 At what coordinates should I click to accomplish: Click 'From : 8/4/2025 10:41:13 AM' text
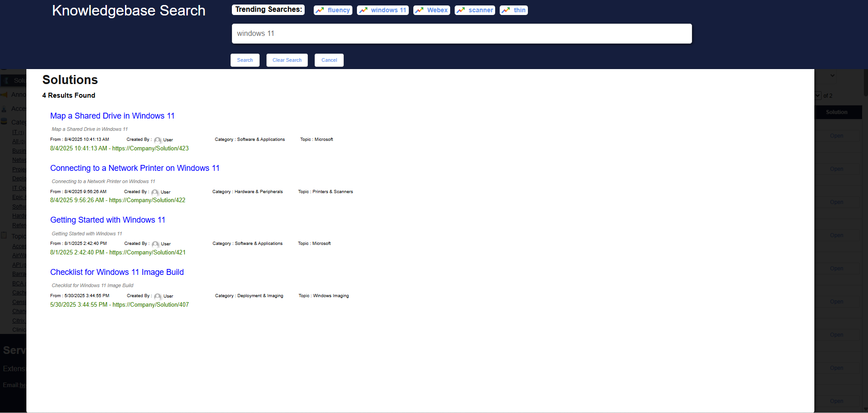[x=80, y=139]
